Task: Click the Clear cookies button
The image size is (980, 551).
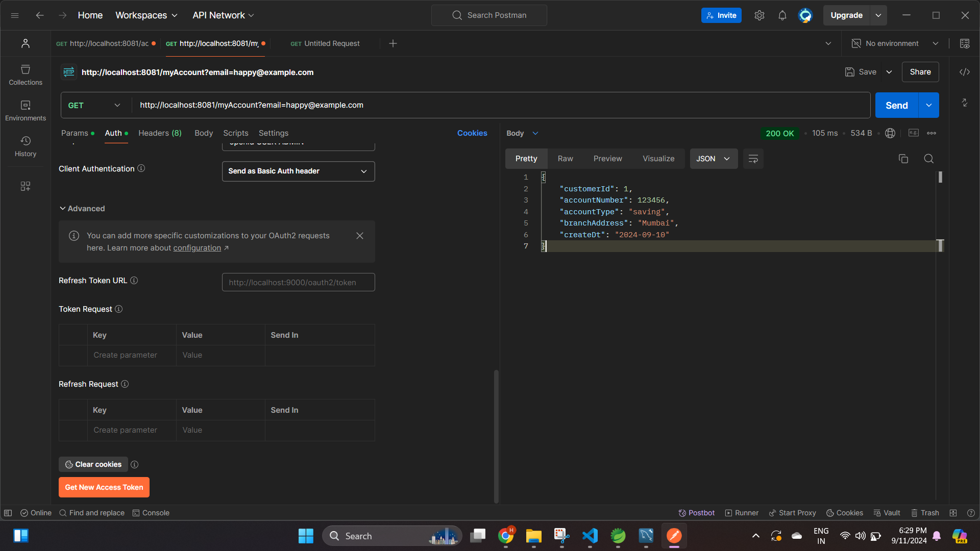Action: click(x=93, y=464)
